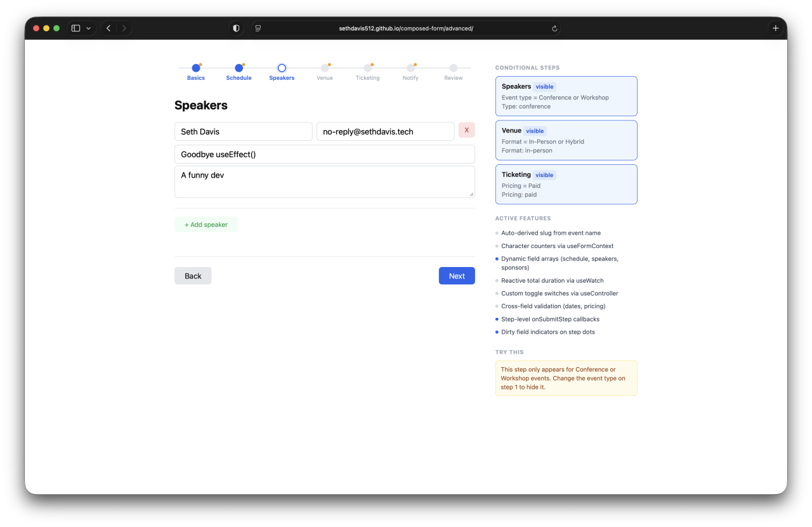Viewport: 812px width, 527px height.
Task: Click 'Auto-derived slug from event name'
Action: coord(551,233)
